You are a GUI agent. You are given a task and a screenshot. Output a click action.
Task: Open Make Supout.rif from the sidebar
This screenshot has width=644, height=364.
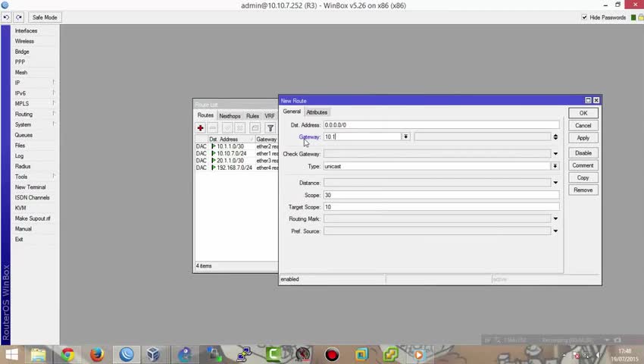(x=33, y=218)
